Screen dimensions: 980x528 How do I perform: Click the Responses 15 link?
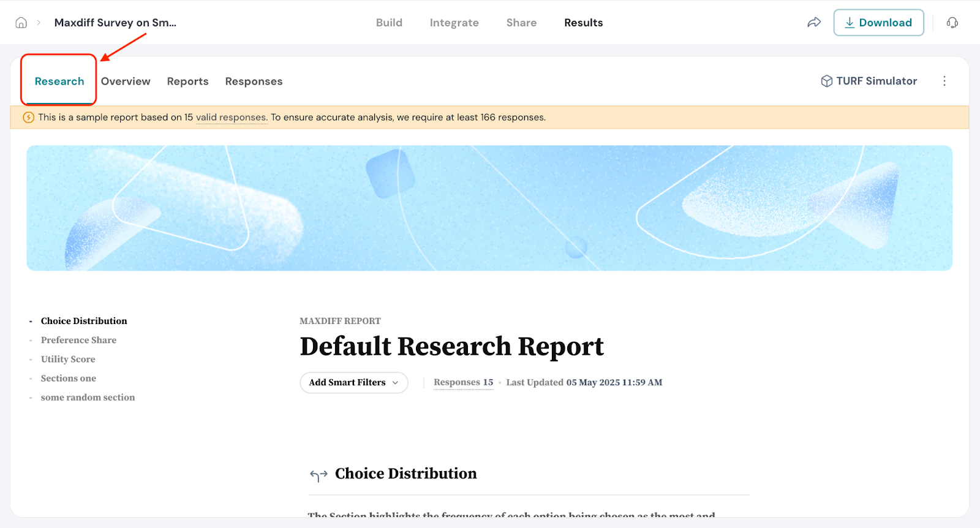click(463, 382)
